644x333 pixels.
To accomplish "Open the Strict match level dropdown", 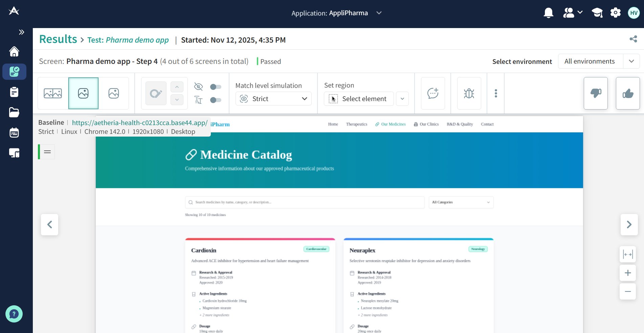I will (273, 99).
